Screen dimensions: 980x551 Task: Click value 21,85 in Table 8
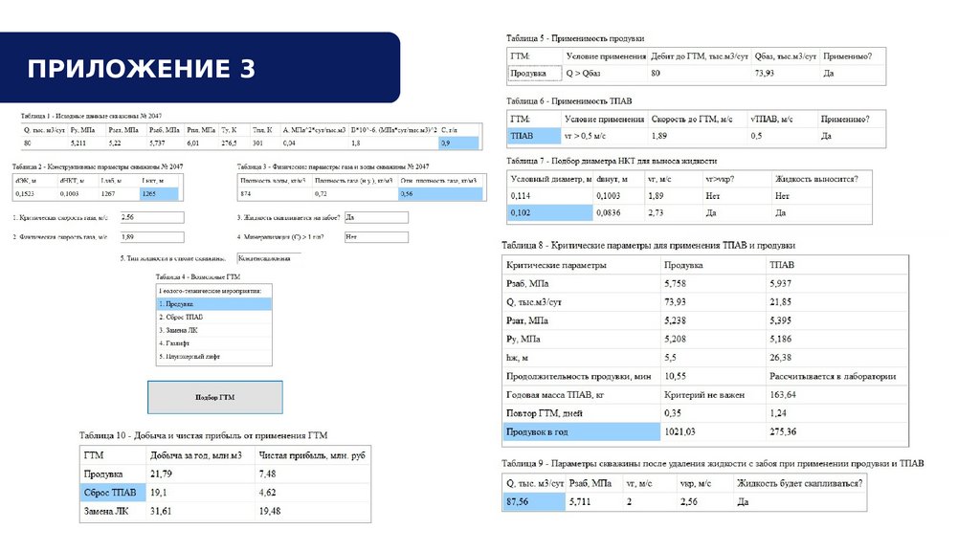coord(781,301)
